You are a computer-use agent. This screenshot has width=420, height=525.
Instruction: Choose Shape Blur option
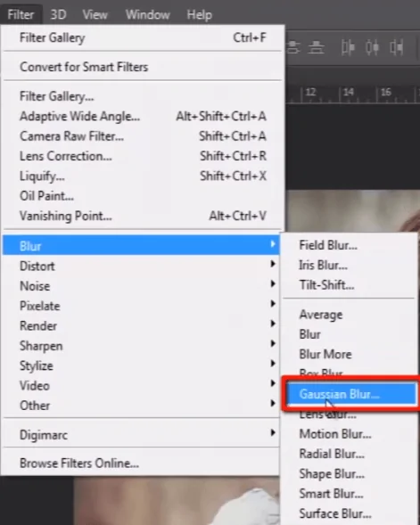click(x=350, y=474)
